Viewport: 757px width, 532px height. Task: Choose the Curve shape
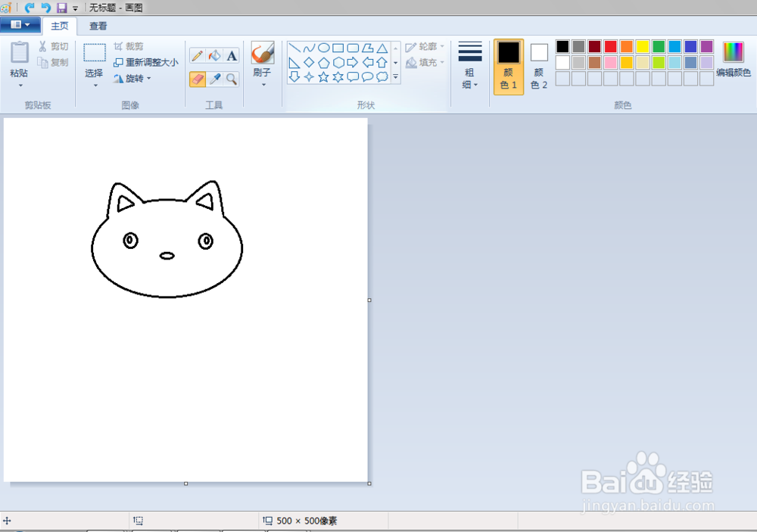pyautogui.click(x=309, y=48)
